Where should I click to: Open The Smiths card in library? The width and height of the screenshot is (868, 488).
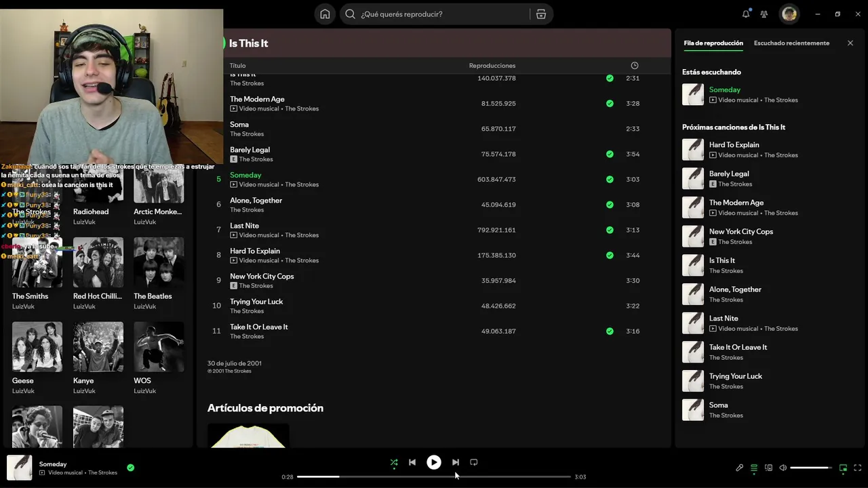pos(37,273)
